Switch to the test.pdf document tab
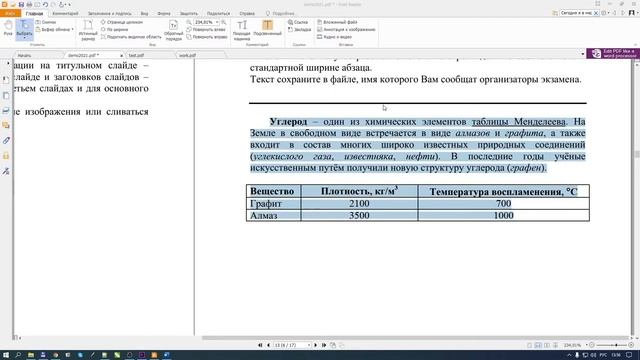This screenshot has width=640, height=360. pyautogui.click(x=136, y=55)
